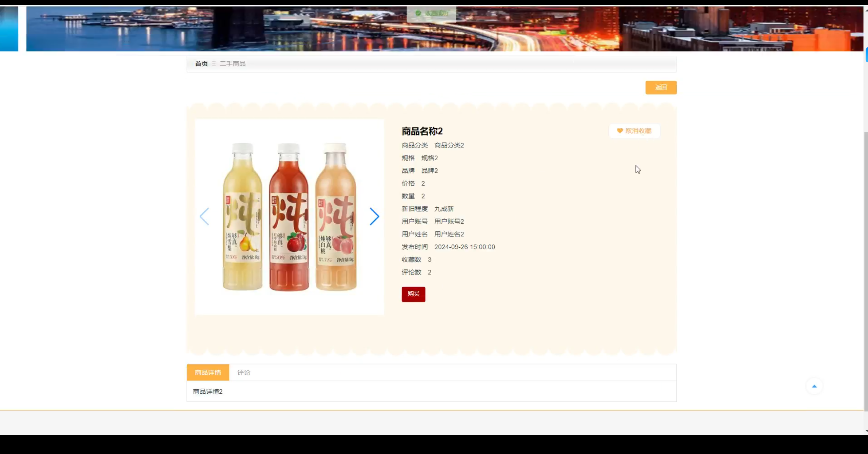The image size is (868, 454).
Task: Click the heart icon on 取消收藏 button
Action: pyautogui.click(x=620, y=130)
